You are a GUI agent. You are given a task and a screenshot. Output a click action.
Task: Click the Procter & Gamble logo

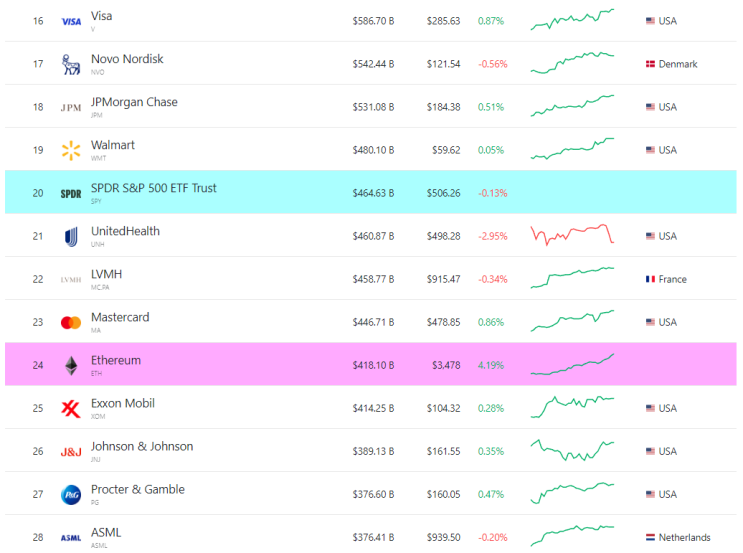coord(71,494)
